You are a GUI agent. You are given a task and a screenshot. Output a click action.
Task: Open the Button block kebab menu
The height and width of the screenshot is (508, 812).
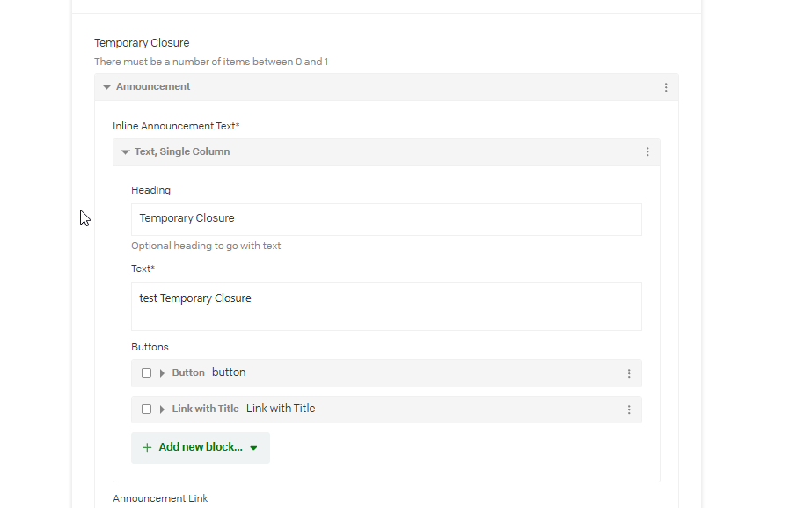click(629, 373)
